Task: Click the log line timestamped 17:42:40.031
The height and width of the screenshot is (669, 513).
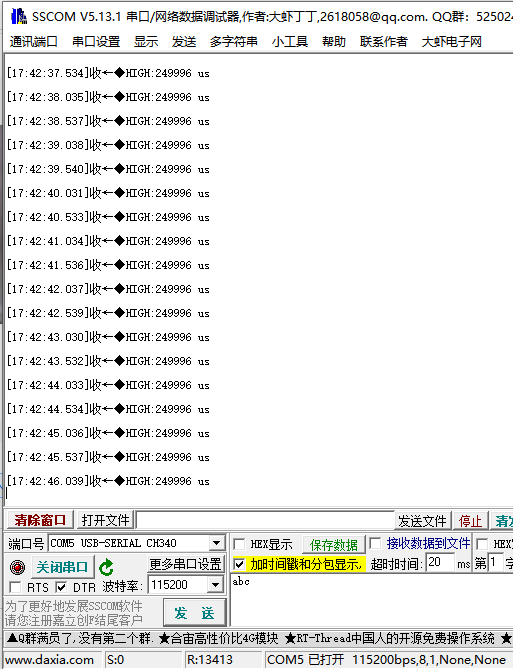Action: (108, 193)
